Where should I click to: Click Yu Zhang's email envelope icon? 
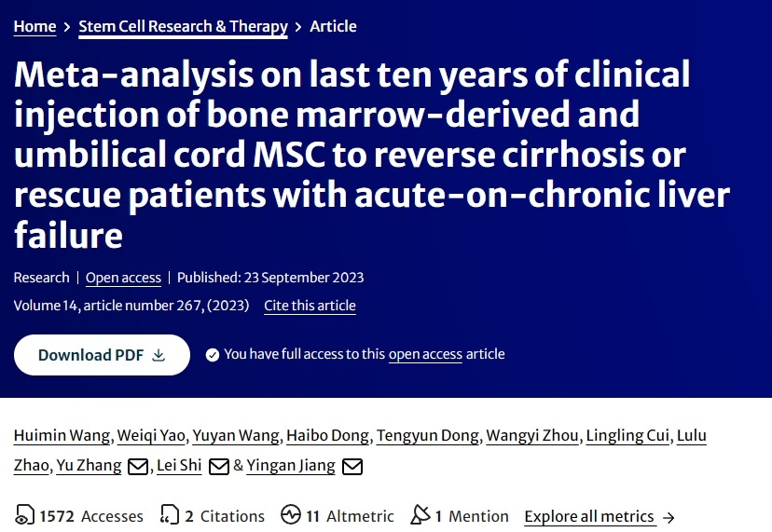[138, 467]
